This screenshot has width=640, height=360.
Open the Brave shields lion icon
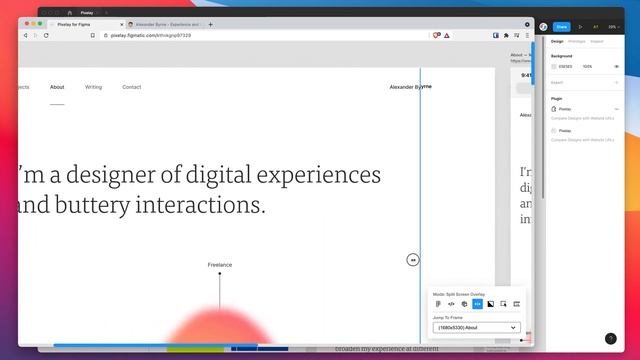(x=436, y=36)
